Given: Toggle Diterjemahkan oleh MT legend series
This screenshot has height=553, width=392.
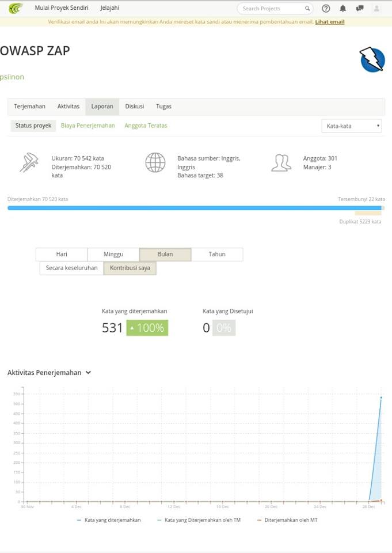Looking at the screenshot, I should (287, 520).
